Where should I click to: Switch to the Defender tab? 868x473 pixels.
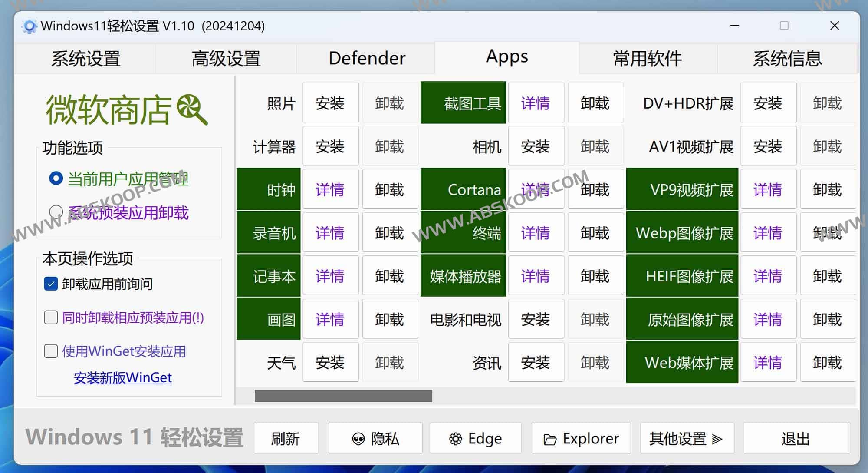coord(367,58)
